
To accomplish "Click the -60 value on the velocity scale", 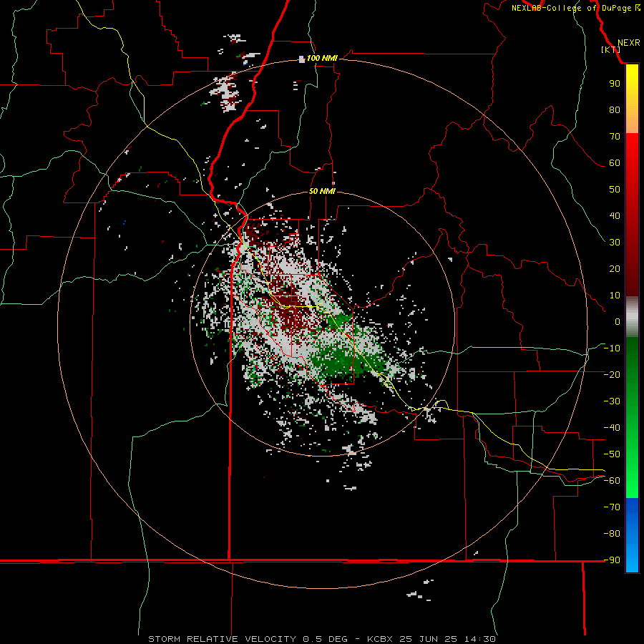I will (x=612, y=481).
